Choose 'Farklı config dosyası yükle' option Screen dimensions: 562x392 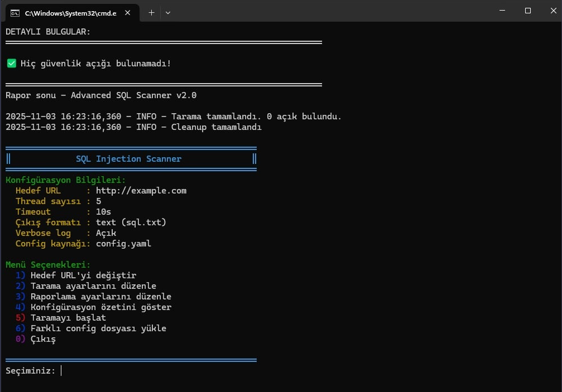(98, 328)
